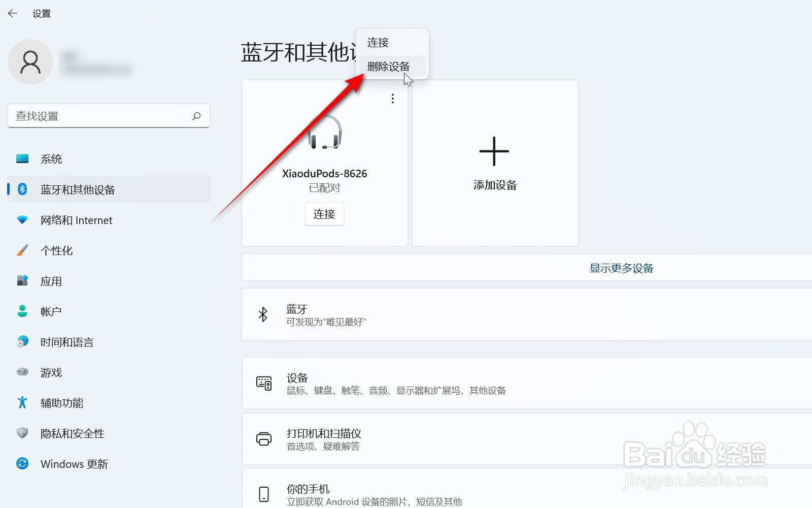Expand 显示更多设备 to show more devices
This screenshot has height=508, width=812.
[621, 268]
